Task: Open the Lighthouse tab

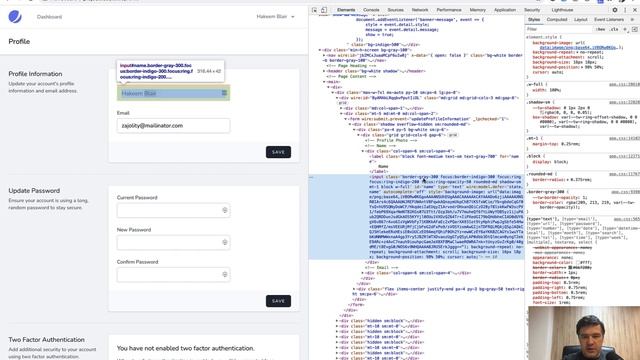Action: point(562,10)
